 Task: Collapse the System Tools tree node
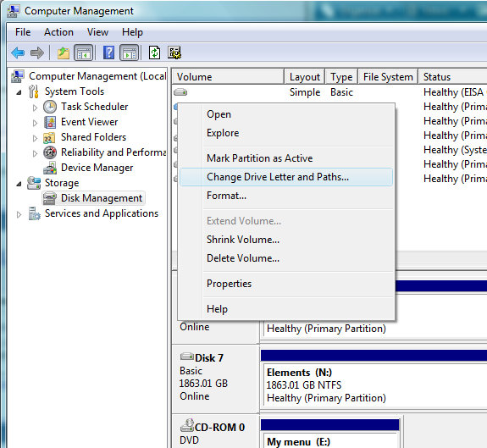(19, 92)
